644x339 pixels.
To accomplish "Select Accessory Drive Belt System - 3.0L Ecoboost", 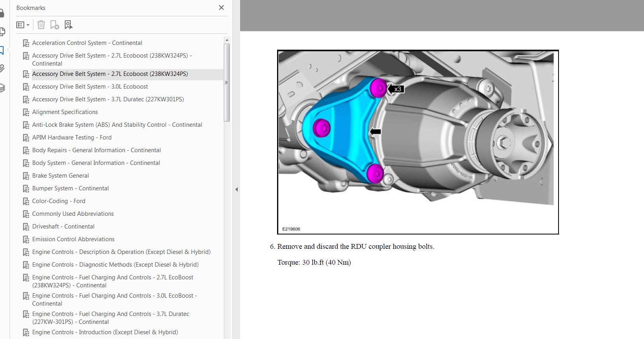I will click(90, 87).
